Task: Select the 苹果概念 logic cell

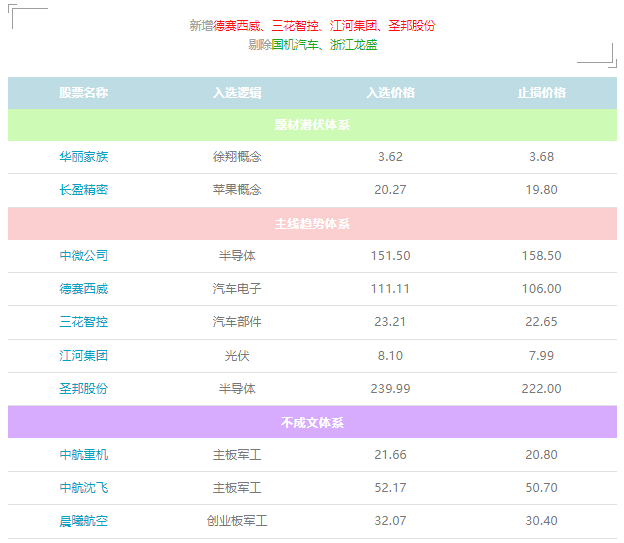Action: (237, 189)
